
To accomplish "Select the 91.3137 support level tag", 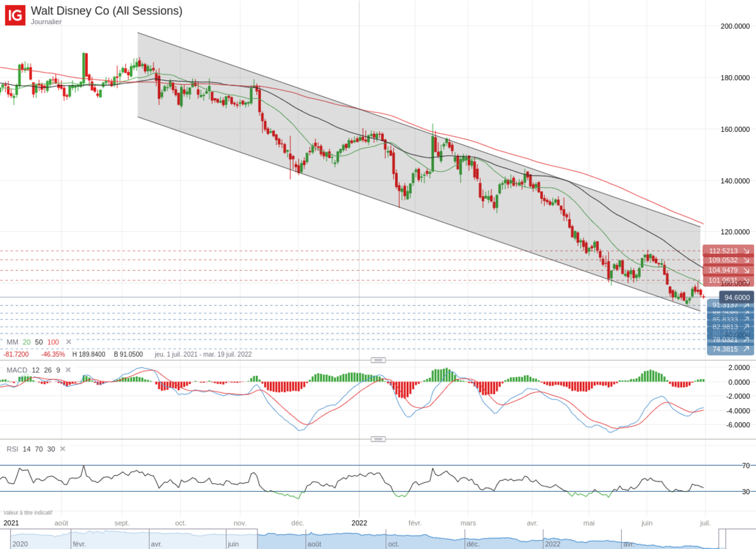I will [x=731, y=305].
